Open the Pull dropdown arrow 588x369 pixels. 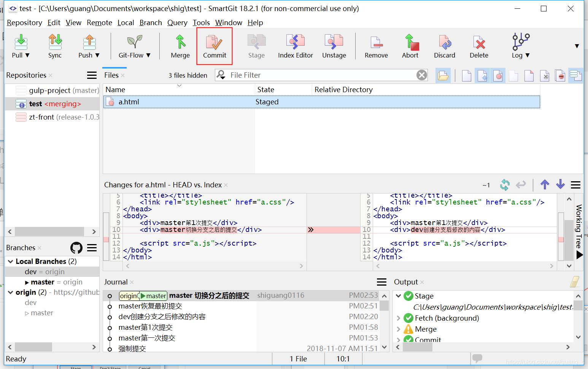tap(27, 55)
